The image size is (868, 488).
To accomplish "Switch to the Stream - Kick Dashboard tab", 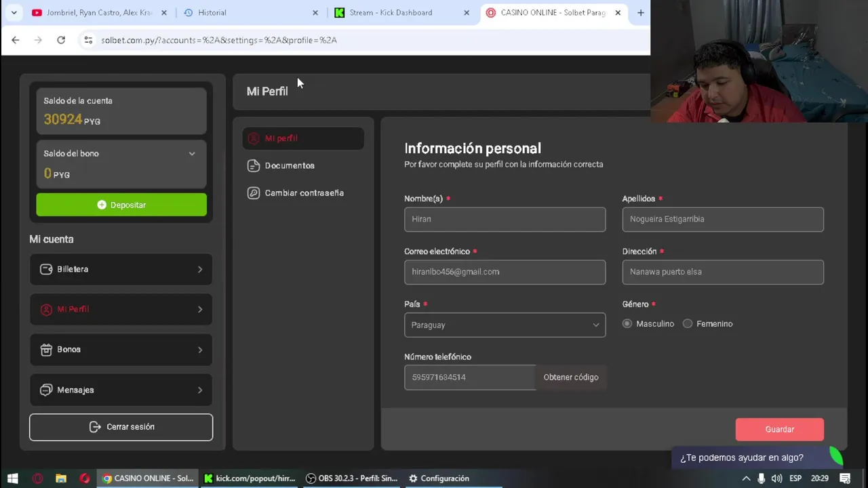I will pos(401,12).
